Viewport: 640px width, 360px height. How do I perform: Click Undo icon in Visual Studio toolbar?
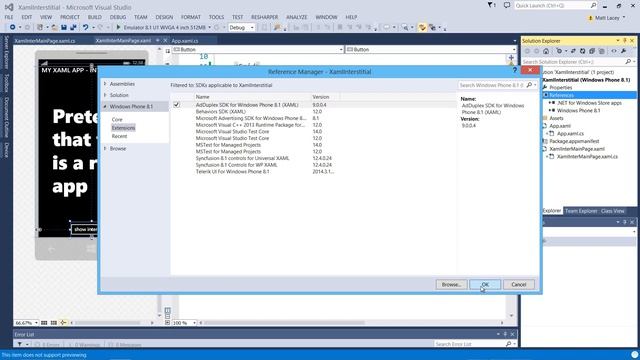click(x=85, y=27)
